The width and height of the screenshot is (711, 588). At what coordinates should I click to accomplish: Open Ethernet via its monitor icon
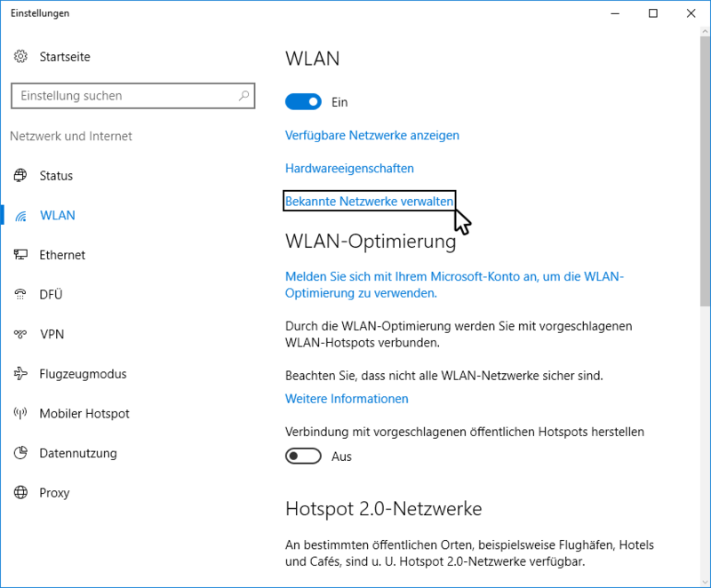20,255
